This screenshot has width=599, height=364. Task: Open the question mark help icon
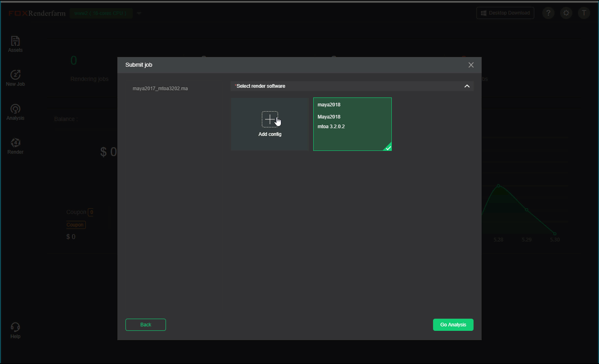548,13
